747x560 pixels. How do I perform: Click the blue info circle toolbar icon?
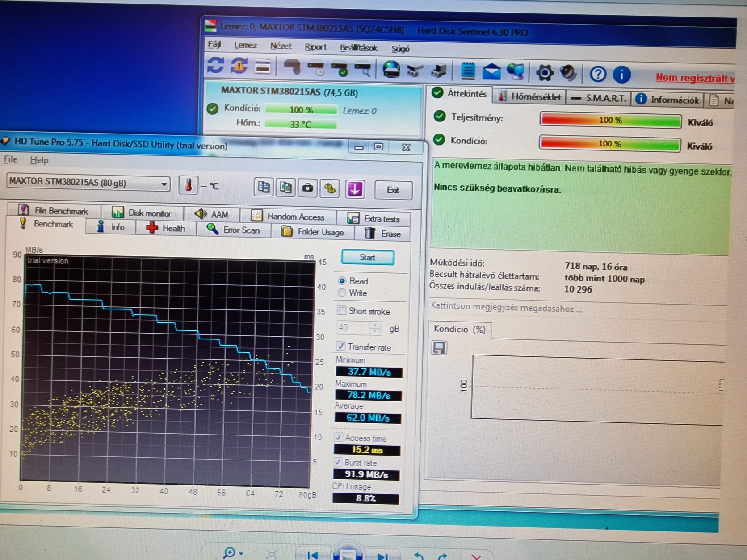(621, 75)
